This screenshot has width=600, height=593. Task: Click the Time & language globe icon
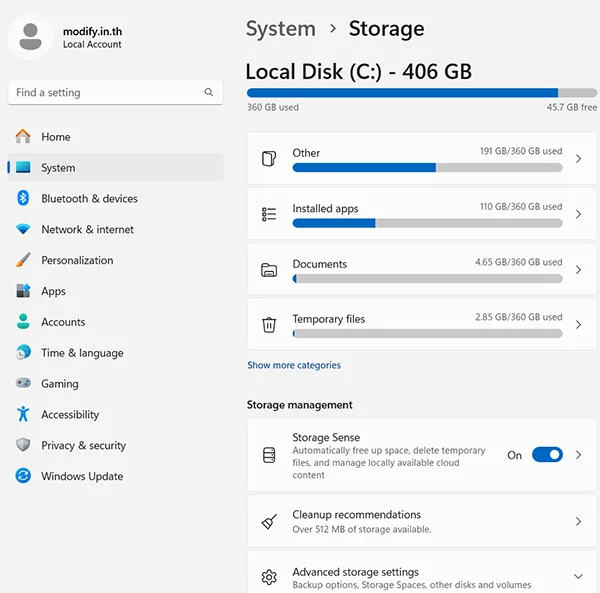pyautogui.click(x=23, y=352)
